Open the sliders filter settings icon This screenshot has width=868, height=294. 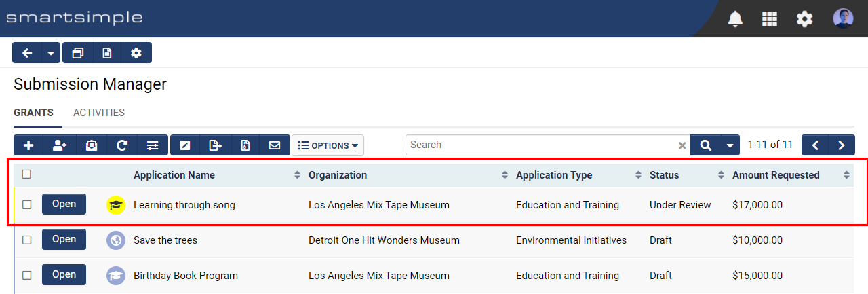pyautogui.click(x=153, y=145)
